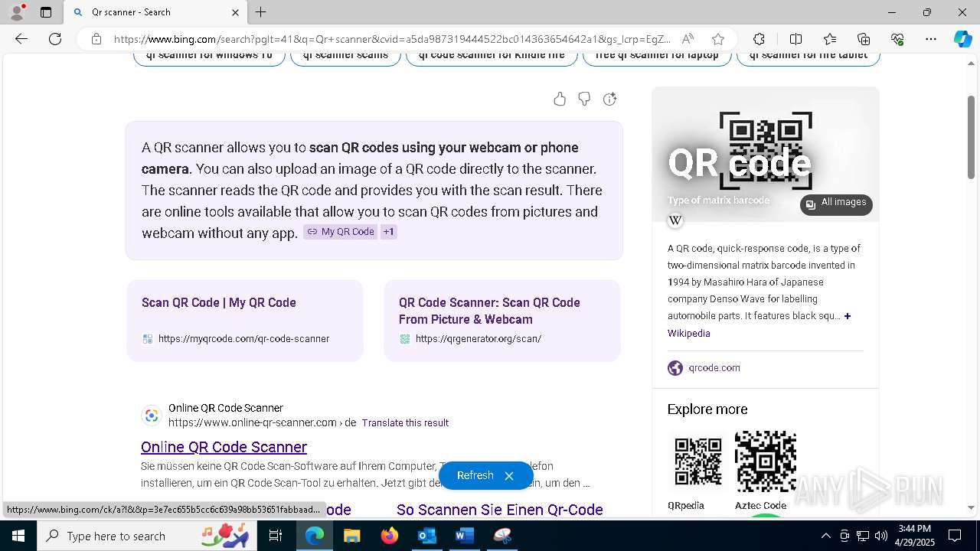Add page to favorites star icon

(x=717, y=39)
